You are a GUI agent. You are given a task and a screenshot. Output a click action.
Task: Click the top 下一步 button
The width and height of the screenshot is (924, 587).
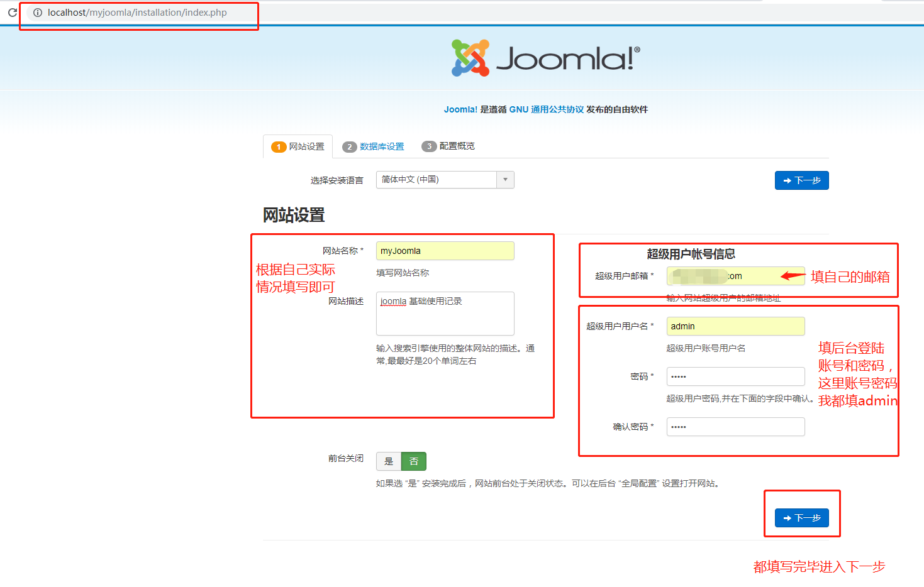(802, 180)
